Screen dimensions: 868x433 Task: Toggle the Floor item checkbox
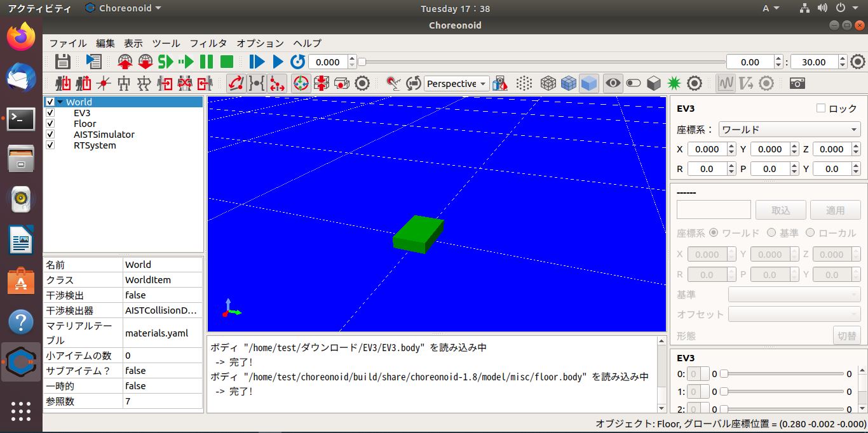pyautogui.click(x=50, y=123)
